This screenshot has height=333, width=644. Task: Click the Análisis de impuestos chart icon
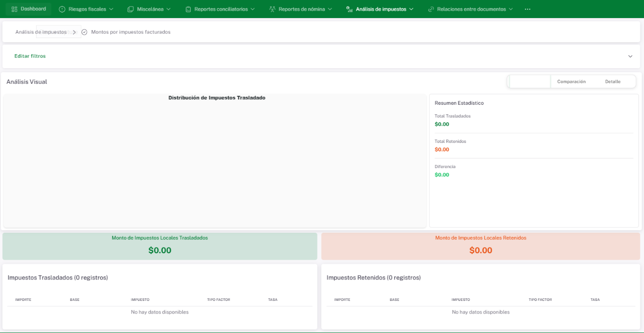point(350,9)
